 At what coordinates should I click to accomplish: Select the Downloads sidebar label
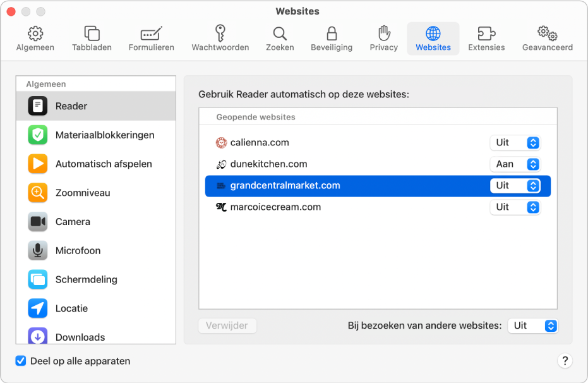80,337
